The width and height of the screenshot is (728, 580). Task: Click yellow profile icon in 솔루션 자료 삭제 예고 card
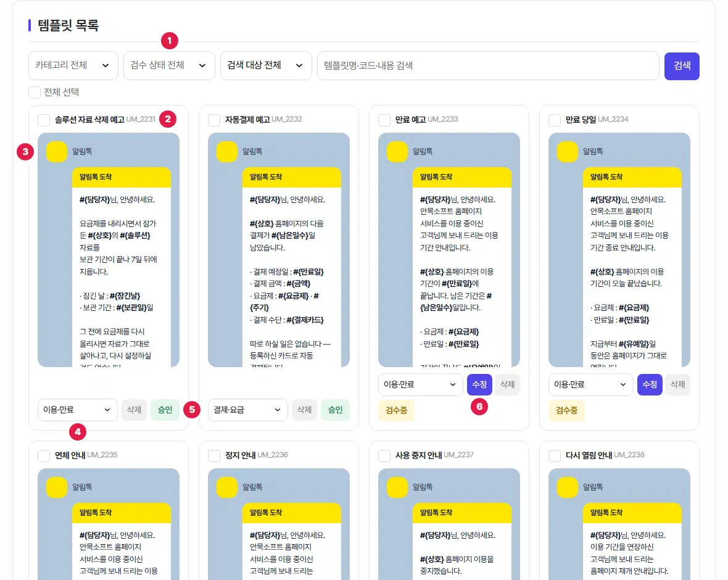pos(57,152)
